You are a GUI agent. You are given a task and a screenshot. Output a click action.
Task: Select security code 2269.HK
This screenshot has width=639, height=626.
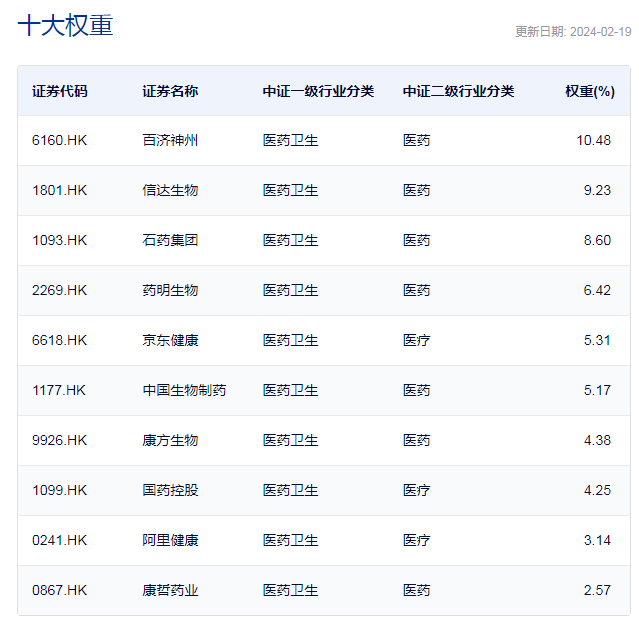[59, 291]
